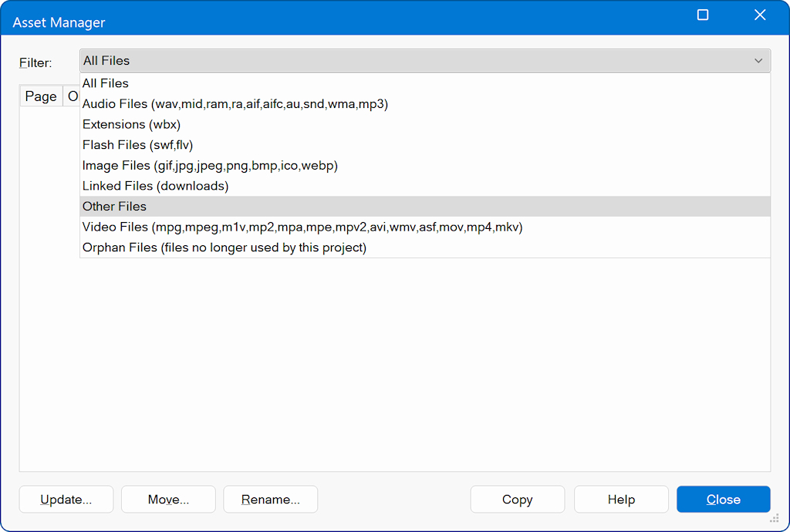Screen dimensions: 790x532
Task: Choose Image Files filter entry
Action: coord(210,165)
